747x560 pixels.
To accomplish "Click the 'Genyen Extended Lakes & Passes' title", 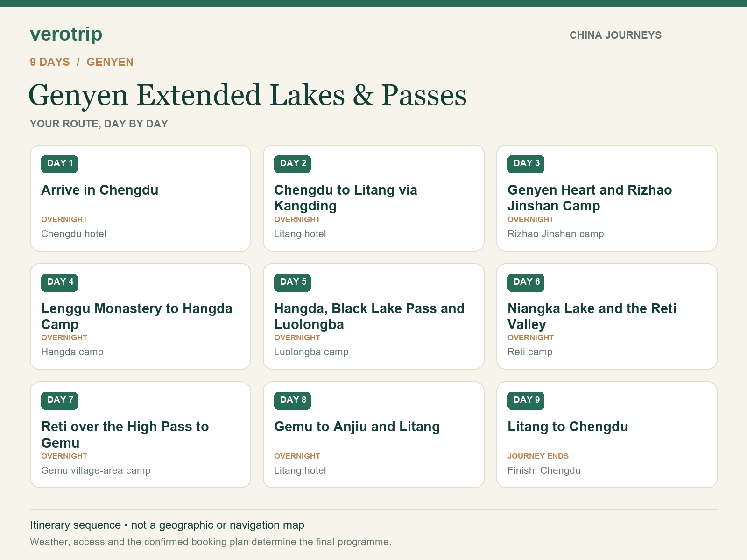I will click(x=247, y=95).
